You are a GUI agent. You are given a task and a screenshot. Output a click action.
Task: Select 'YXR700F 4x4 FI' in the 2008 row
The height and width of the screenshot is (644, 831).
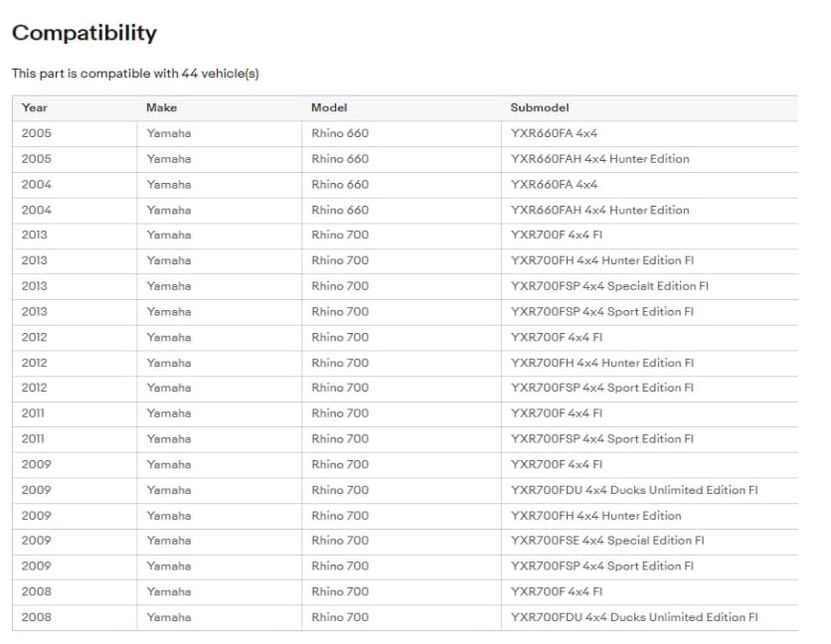(557, 591)
